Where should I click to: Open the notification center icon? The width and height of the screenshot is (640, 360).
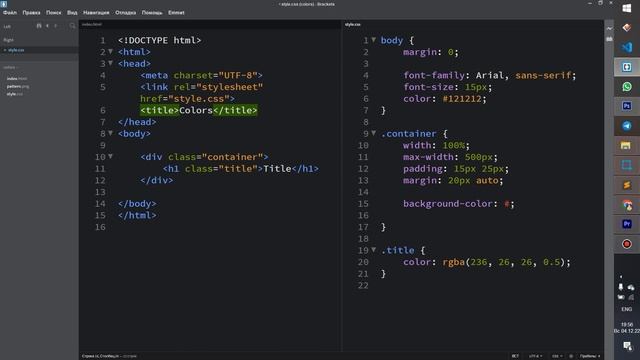627,346
